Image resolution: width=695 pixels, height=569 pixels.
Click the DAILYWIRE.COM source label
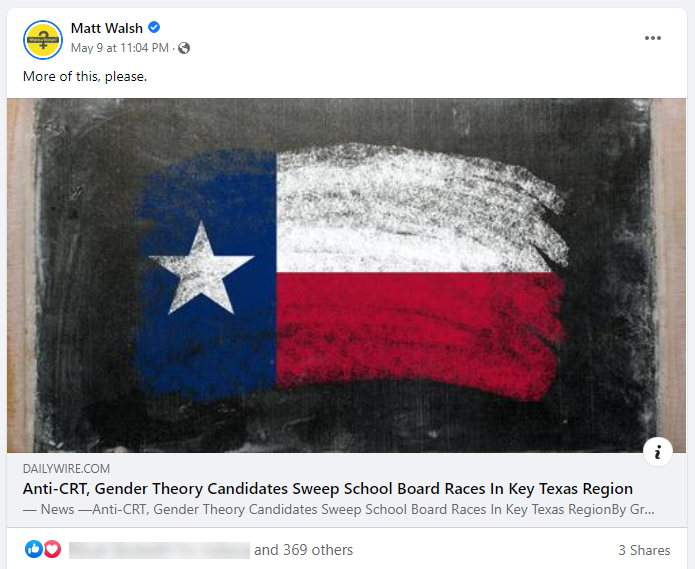tap(66, 469)
